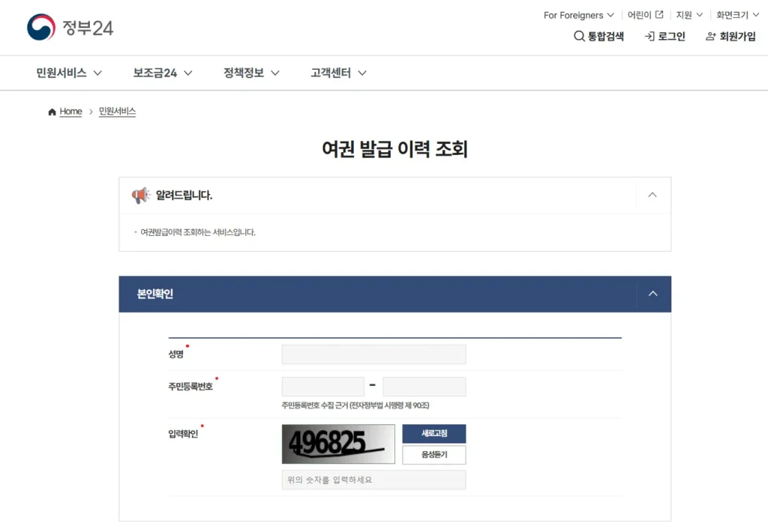Image resolution: width=768 pixels, height=532 pixels.
Task: Open the 어린이 external link
Action: pyautogui.click(x=645, y=15)
